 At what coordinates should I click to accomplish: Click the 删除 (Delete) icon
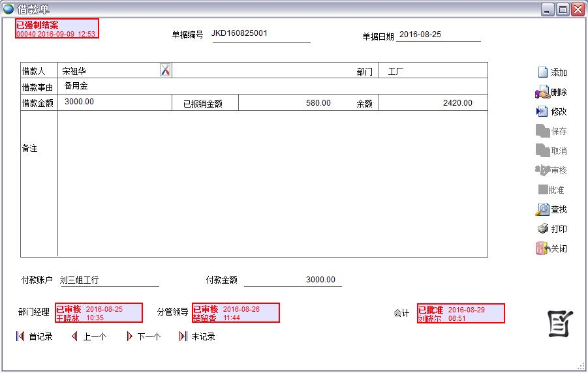[542, 93]
